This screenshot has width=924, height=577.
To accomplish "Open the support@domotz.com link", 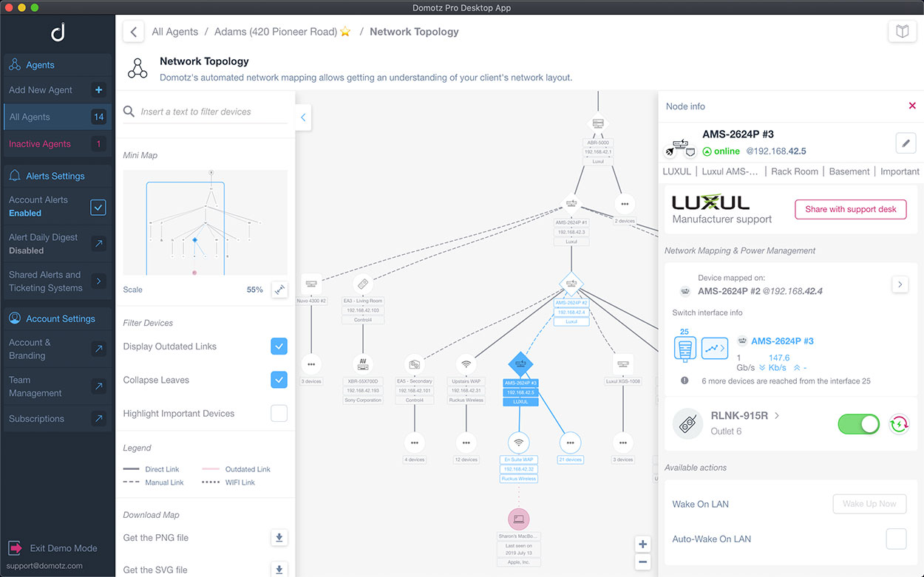I will click(x=46, y=566).
